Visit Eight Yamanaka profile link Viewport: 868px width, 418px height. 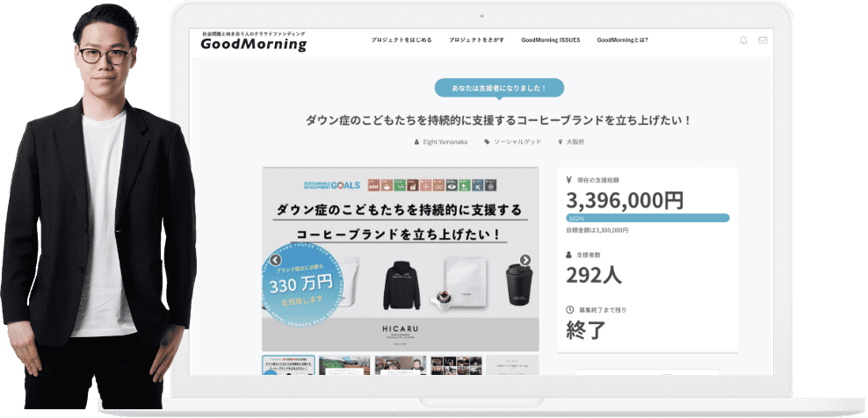coord(445,141)
